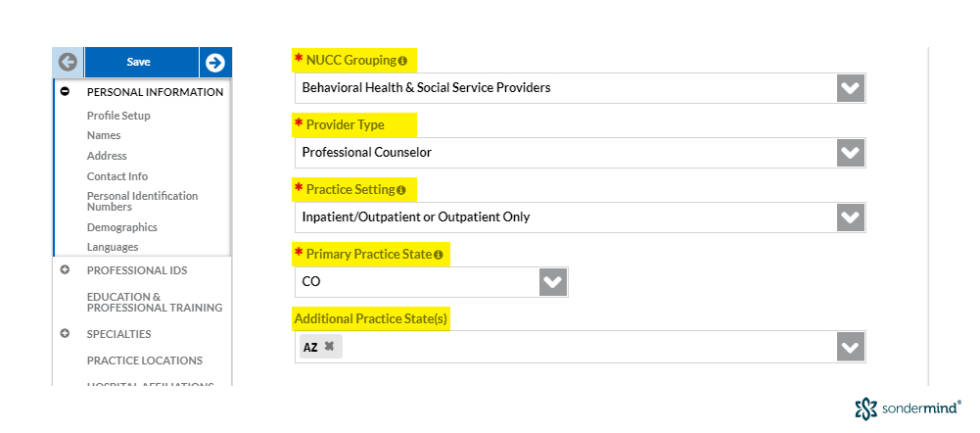
Task: Click the Practice Setting info icon
Action: tap(400, 190)
